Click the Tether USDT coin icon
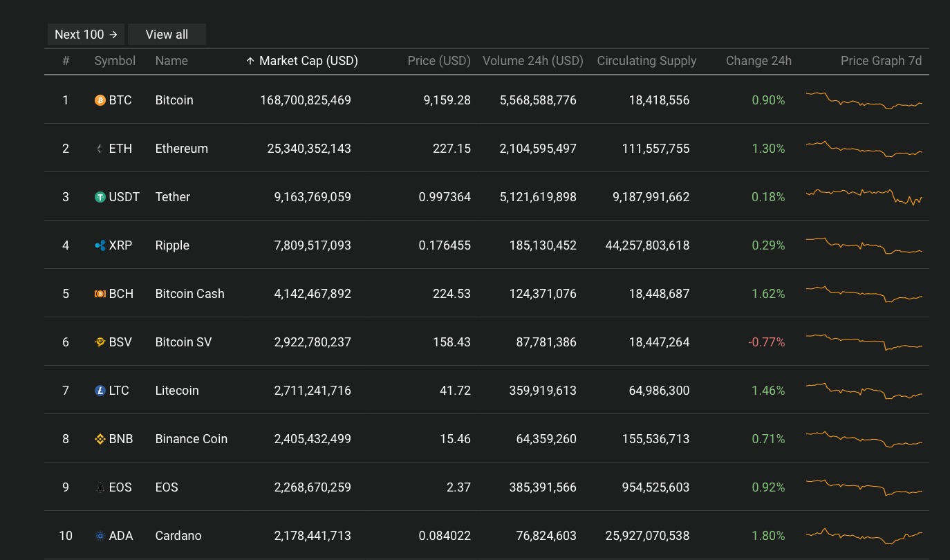The image size is (950, 560). coord(100,197)
